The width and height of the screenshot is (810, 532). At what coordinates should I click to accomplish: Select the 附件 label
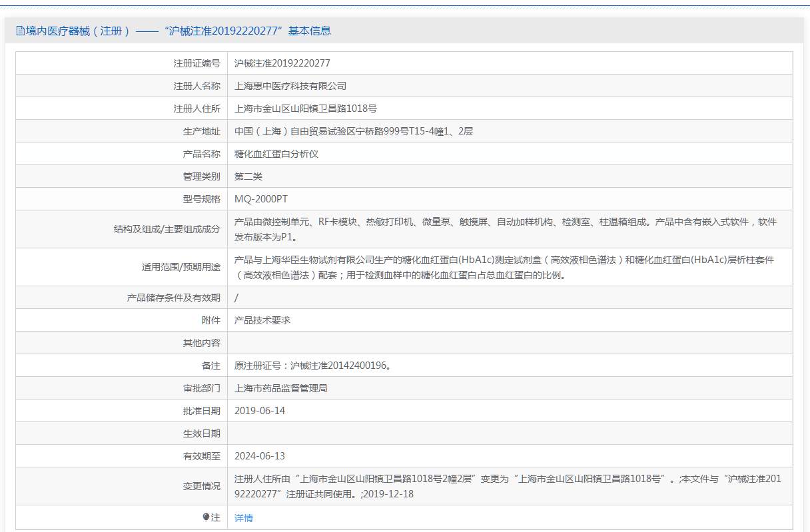pos(211,320)
